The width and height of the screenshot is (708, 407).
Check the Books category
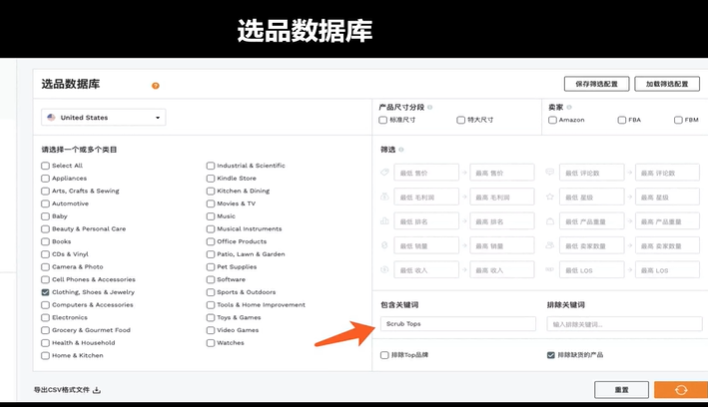45,242
